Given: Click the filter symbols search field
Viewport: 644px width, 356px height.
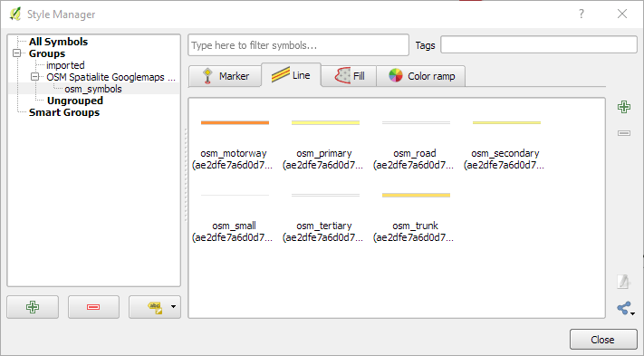Looking at the screenshot, I should pos(298,45).
